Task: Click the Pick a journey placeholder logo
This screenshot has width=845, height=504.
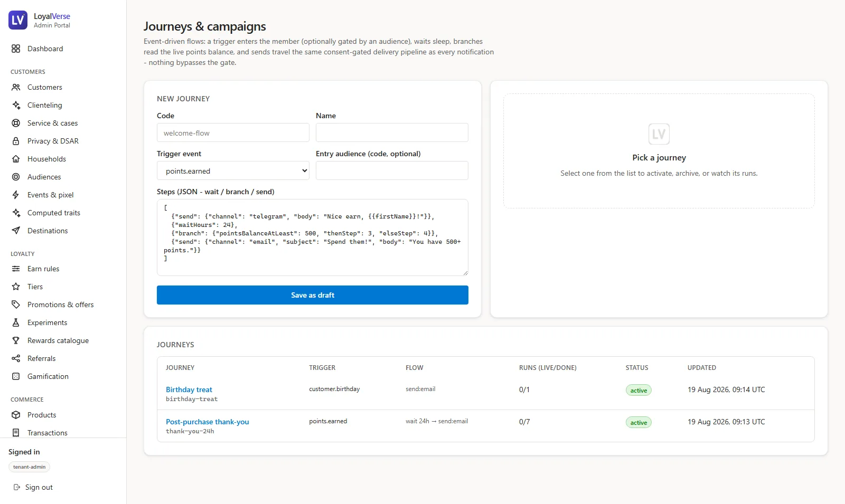Action: pos(659,134)
